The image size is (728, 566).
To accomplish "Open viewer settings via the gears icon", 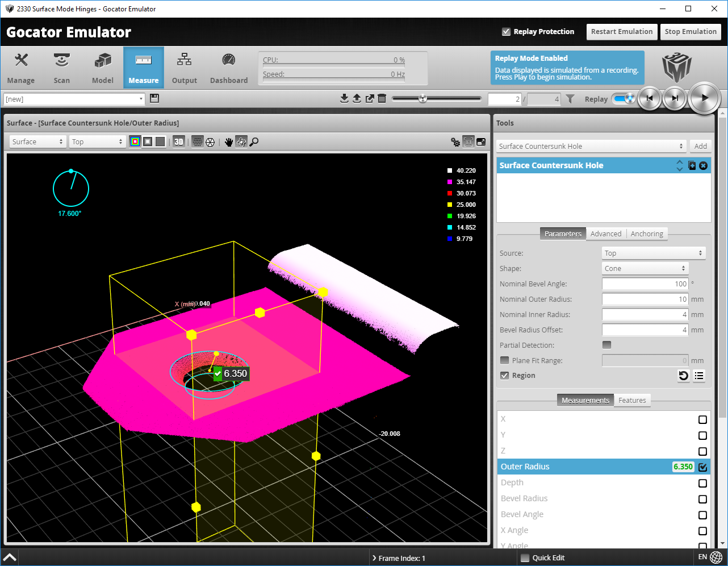I will tap(455, 141).
